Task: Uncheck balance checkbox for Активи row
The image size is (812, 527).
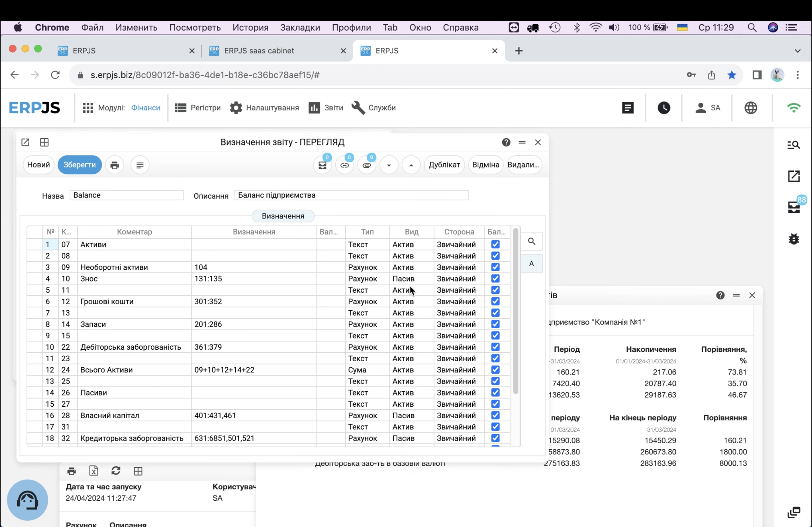Action: tap(495, 244)
